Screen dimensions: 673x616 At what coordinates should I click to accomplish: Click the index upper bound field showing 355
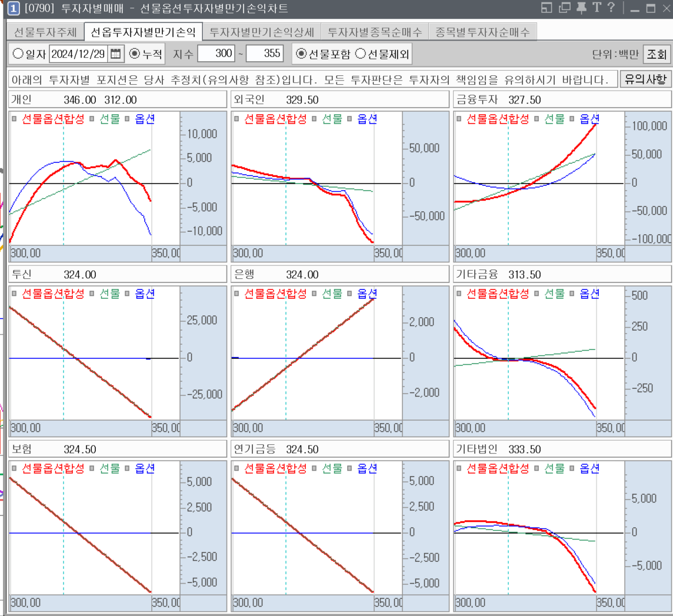point(265,54)
